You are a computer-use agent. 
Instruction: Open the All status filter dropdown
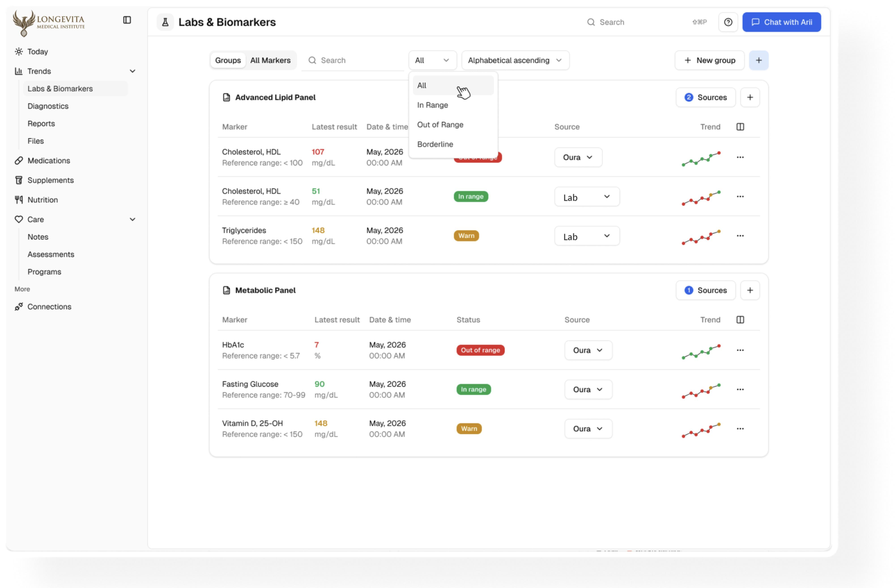pos(432,60)
